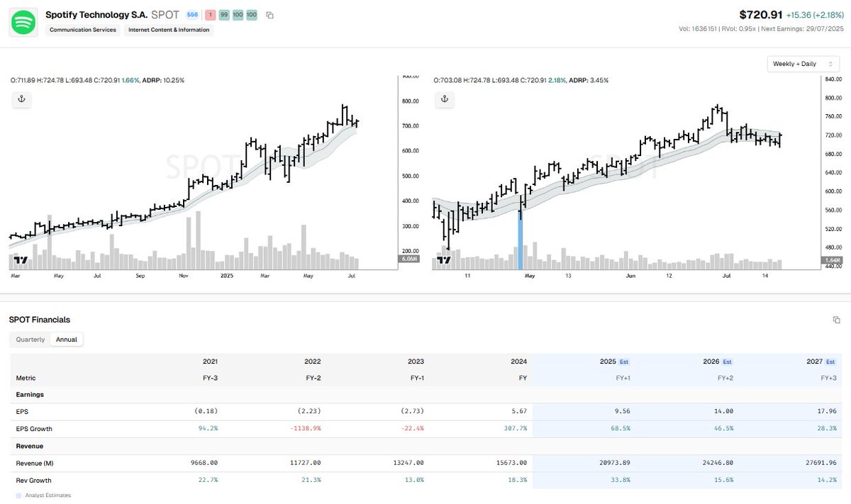Click revenue 27691.96 cell
851x504 pixels.
[820, 463]
